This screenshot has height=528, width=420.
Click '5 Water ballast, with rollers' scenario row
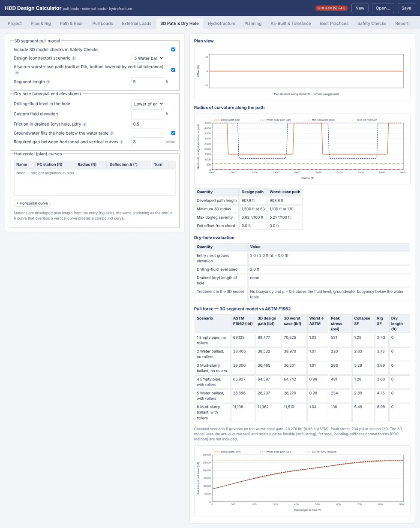coord(302,396)
